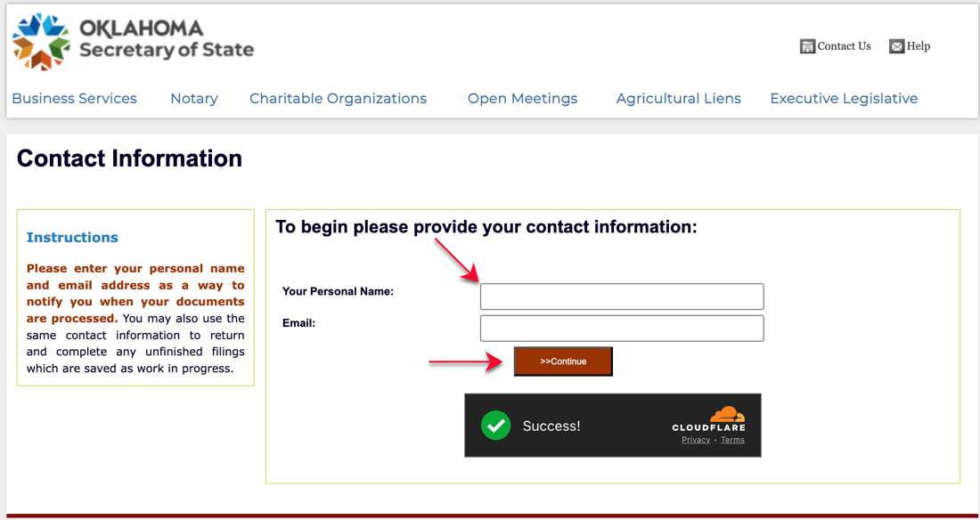Click the Contact Us icon
Viewport: 980px width, 520px height.
(807, 46)
